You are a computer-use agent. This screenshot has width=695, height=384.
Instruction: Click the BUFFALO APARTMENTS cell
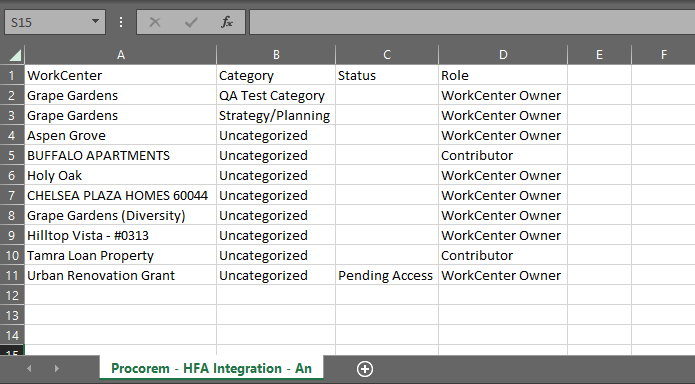121,156
